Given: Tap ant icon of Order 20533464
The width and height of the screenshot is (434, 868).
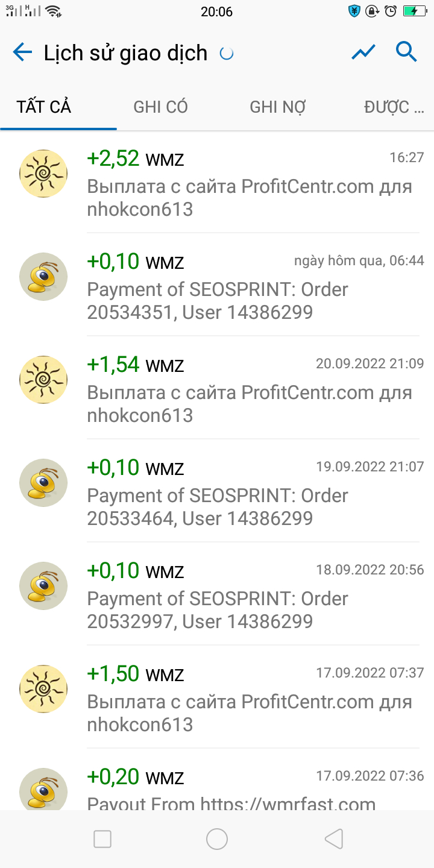Looking at the screenshot, I should (43, 483).
